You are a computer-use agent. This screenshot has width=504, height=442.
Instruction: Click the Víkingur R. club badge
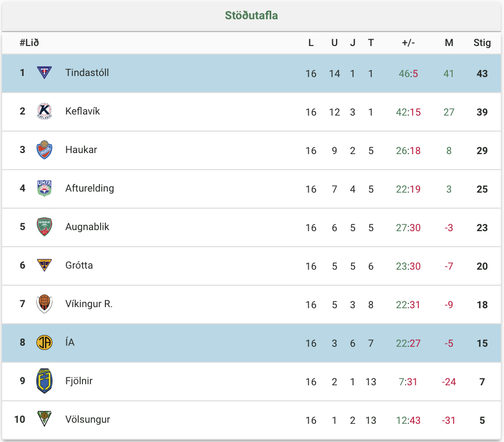click(44, 304)
